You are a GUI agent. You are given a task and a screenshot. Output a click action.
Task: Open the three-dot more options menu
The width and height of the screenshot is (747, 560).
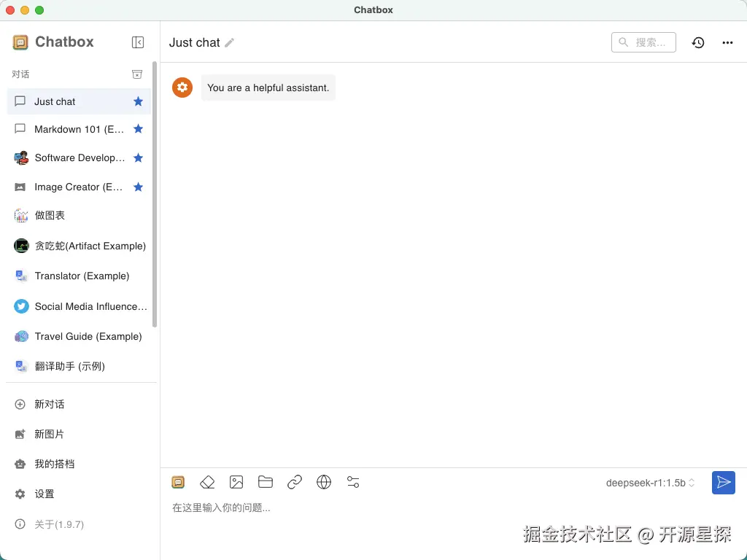pyautogui.click(x=727, y=42)
